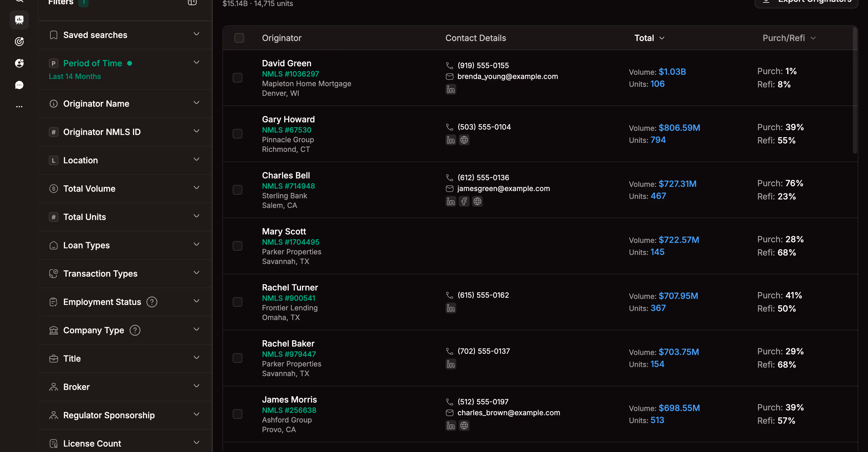Open the Transaction Types filter section
868x452 pixels.
tap(125, 274)
